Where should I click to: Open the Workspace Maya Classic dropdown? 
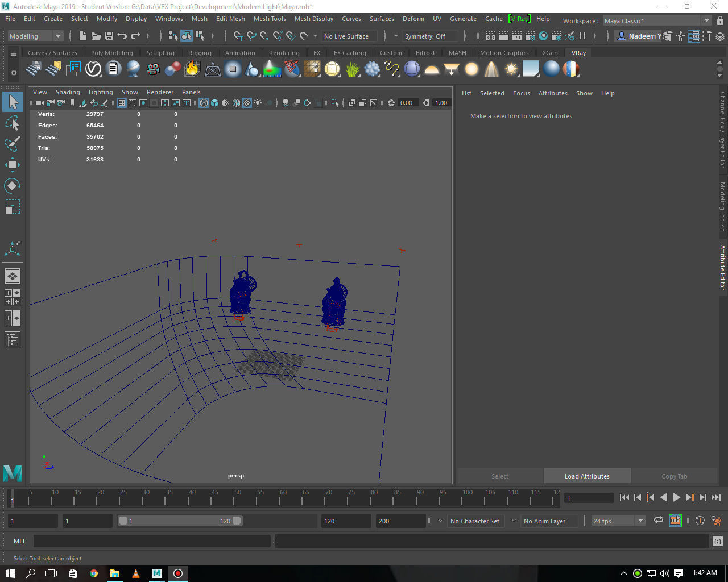click(x=657, y=20)
